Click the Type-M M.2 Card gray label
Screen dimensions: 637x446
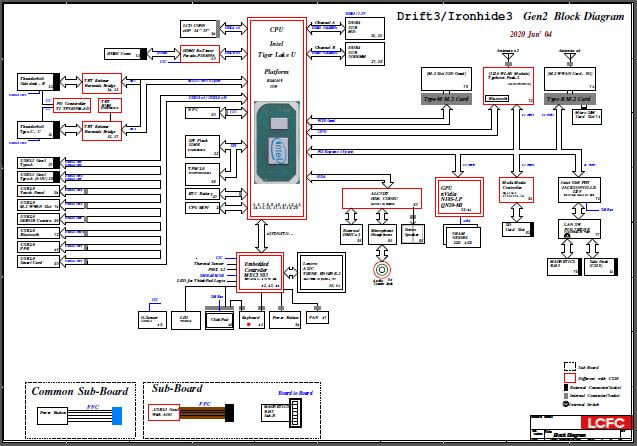click(x=444, y=100)
